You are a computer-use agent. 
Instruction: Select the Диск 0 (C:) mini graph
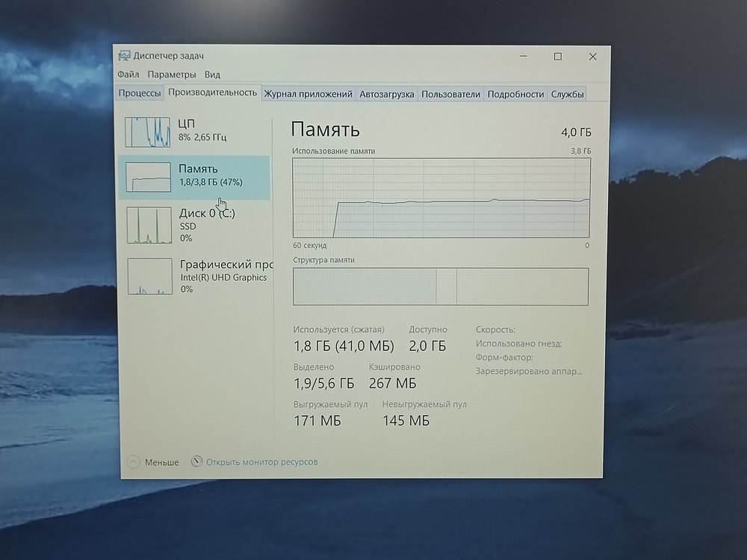coord(148,225)
